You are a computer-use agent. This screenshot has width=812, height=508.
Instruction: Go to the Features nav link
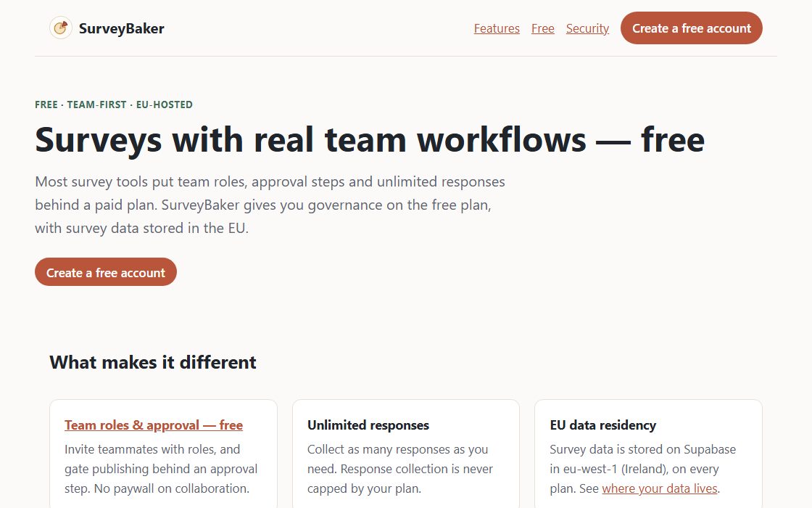click(497, 28)
